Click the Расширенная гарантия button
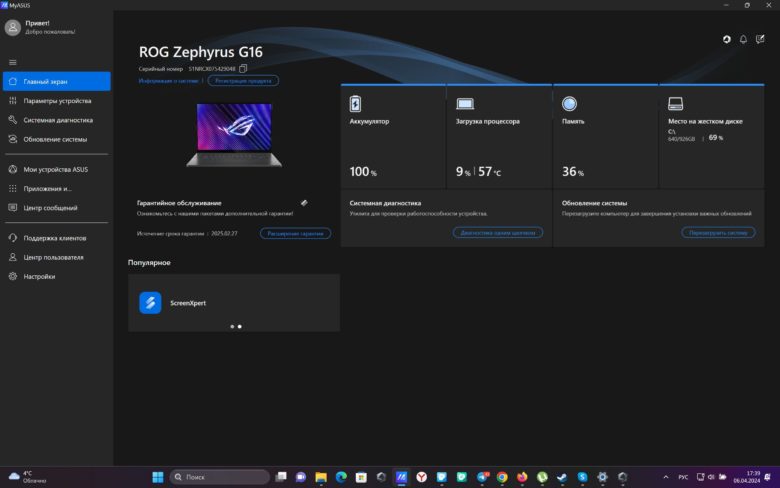 [295, 233]
